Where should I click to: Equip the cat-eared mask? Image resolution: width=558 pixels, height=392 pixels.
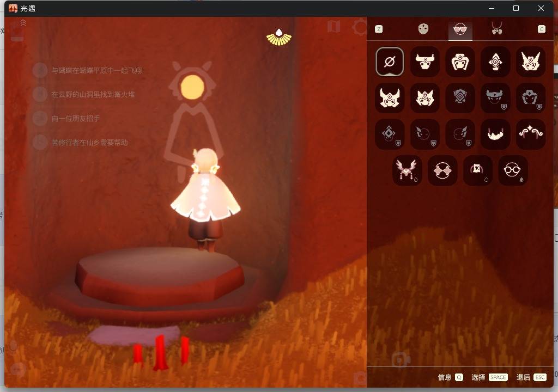(x=424, y=98)
